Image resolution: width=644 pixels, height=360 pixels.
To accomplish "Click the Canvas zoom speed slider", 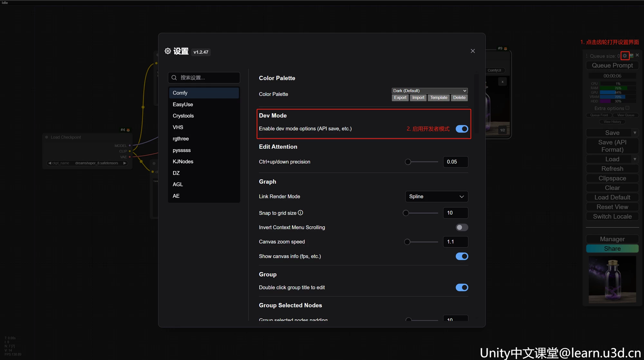I will 422,242.
